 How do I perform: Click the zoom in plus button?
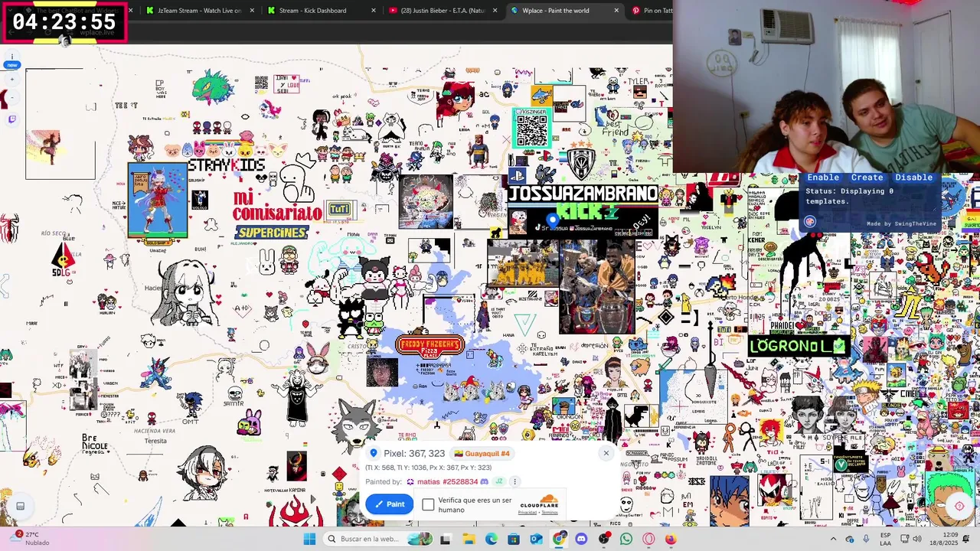point(11,80)
